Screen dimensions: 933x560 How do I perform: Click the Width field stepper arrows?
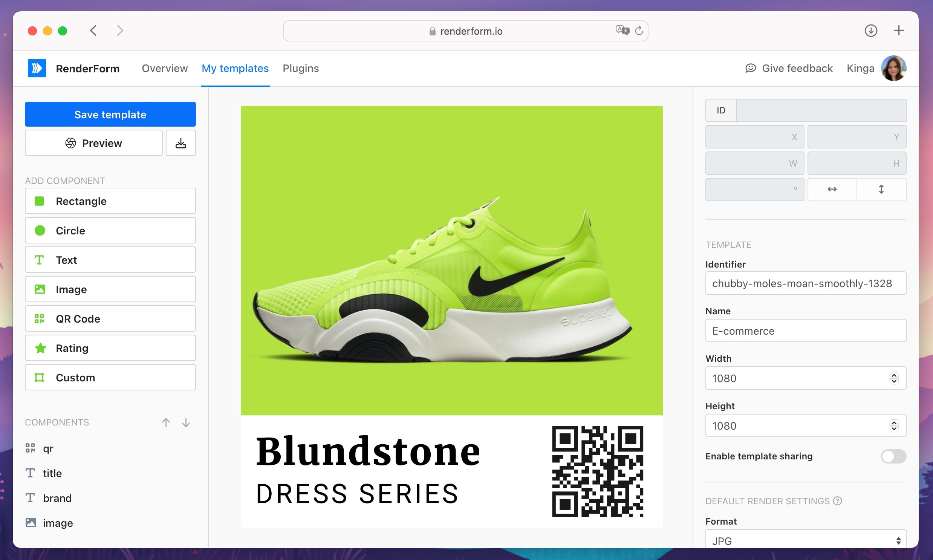tap(894, 378)
